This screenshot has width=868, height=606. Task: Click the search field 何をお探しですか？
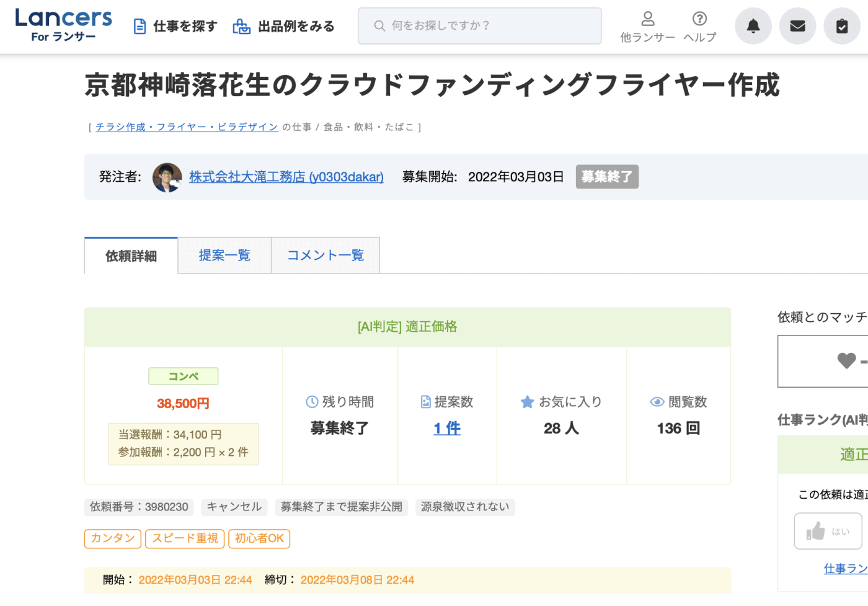[x=479, y=26]
